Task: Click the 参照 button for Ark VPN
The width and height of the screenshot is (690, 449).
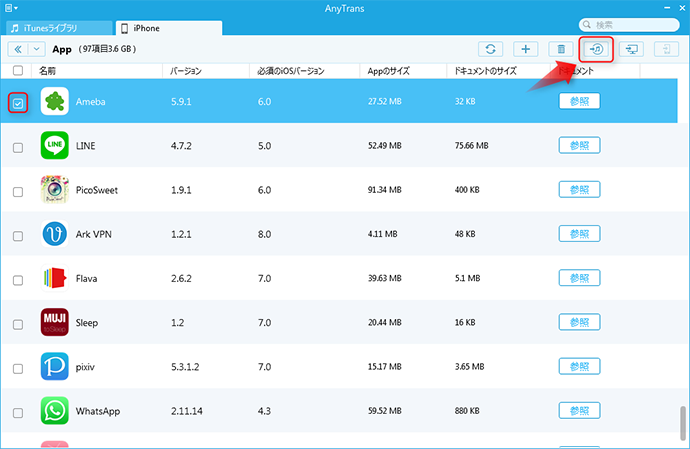Action: tap(580, 234)
